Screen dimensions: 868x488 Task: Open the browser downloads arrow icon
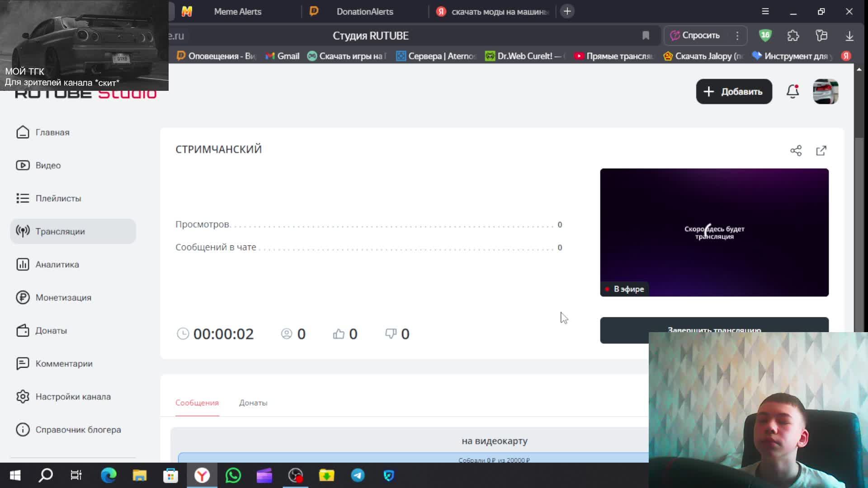pyautogui.click(x=849, y=36)
